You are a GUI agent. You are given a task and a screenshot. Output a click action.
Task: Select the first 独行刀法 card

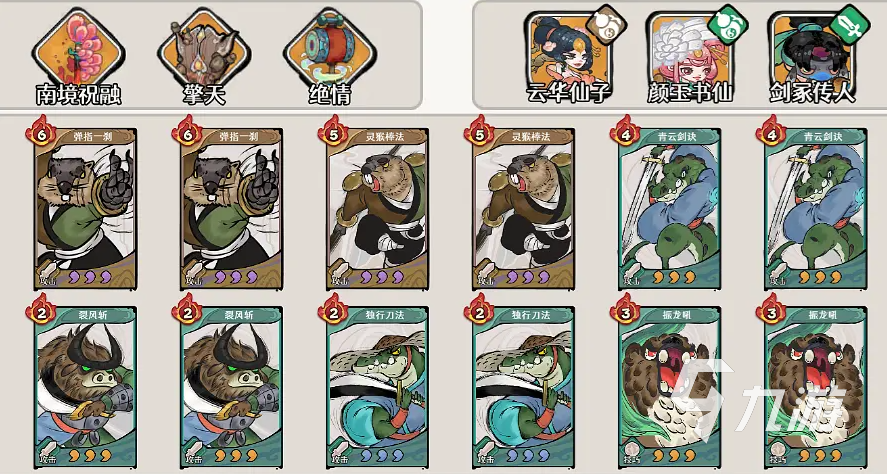[377, 387]
